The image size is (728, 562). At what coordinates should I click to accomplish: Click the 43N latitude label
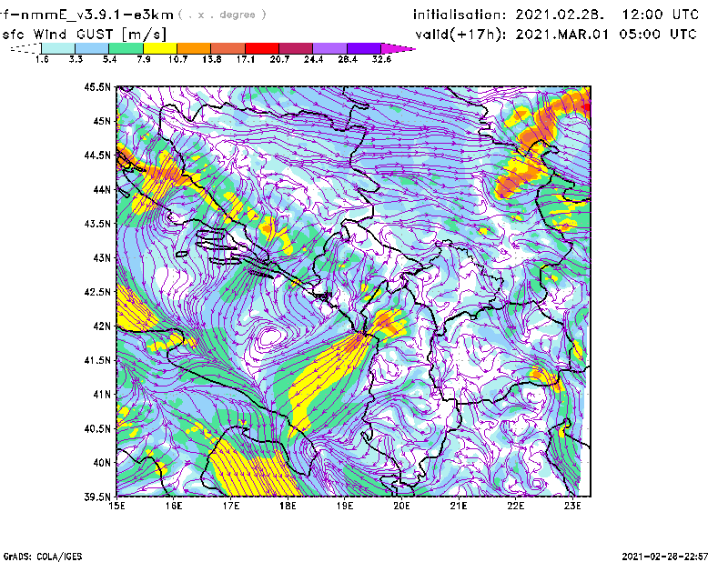(x=102, y=257)
